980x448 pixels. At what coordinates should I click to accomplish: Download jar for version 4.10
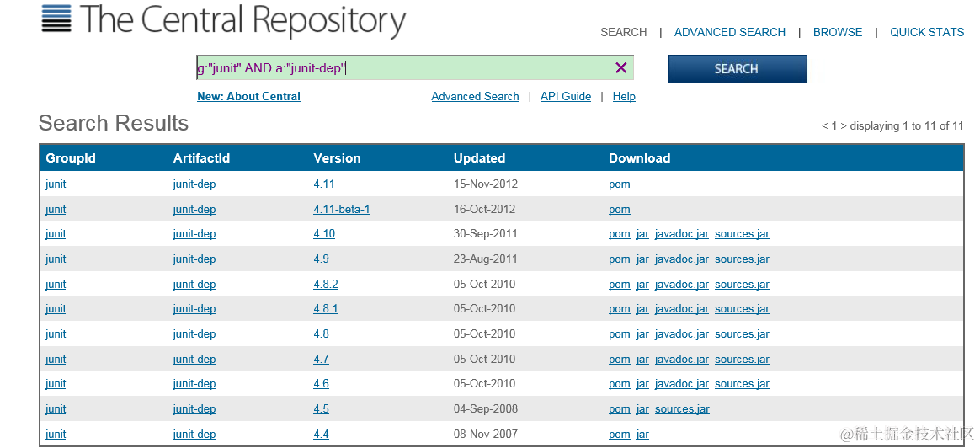[642, 234]
